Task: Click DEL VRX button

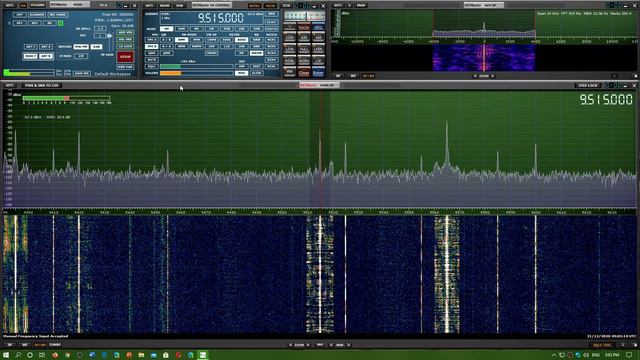Action: coord(125,40)
